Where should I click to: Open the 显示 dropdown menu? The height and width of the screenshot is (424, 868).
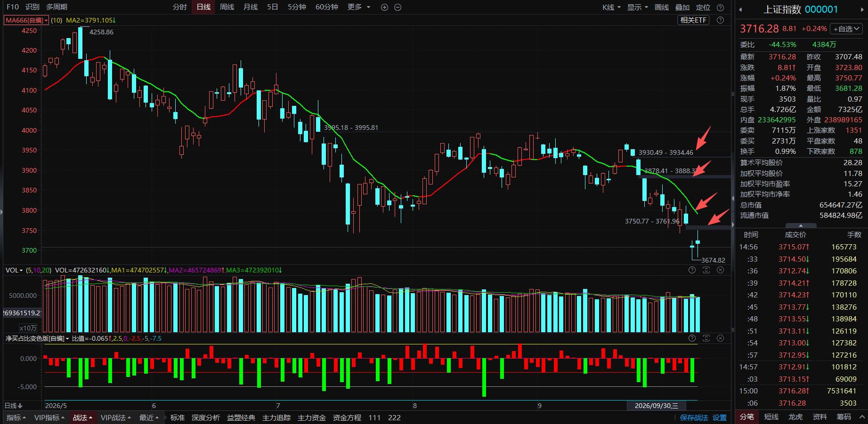(x=638, y=8)
